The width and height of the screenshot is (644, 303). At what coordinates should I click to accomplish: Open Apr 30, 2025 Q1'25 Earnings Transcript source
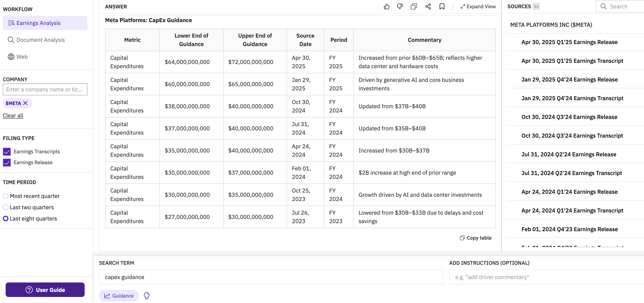point(572,61)
